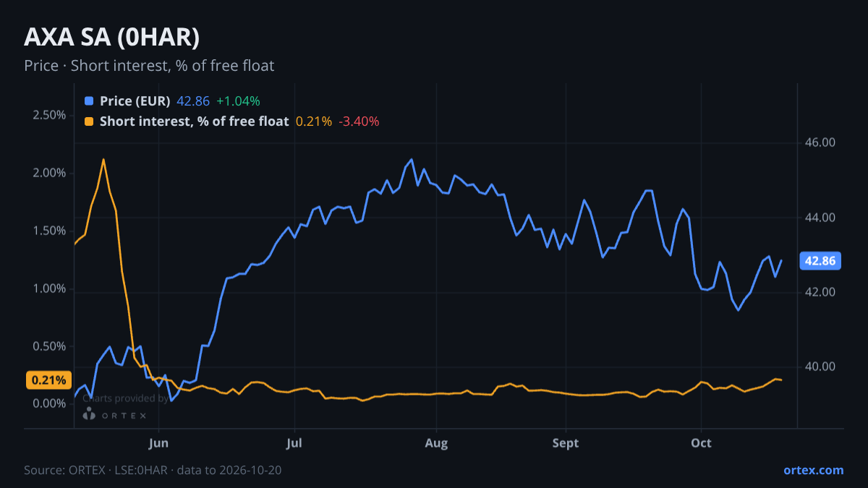Click the 0.21% value in the legend
The height and width of the screenshot is (488, 868).
click(314, 121)
